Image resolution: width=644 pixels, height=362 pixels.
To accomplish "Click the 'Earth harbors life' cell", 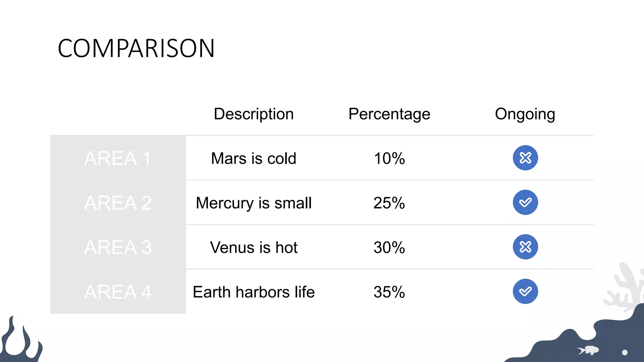I will click(x=253, y=292).
